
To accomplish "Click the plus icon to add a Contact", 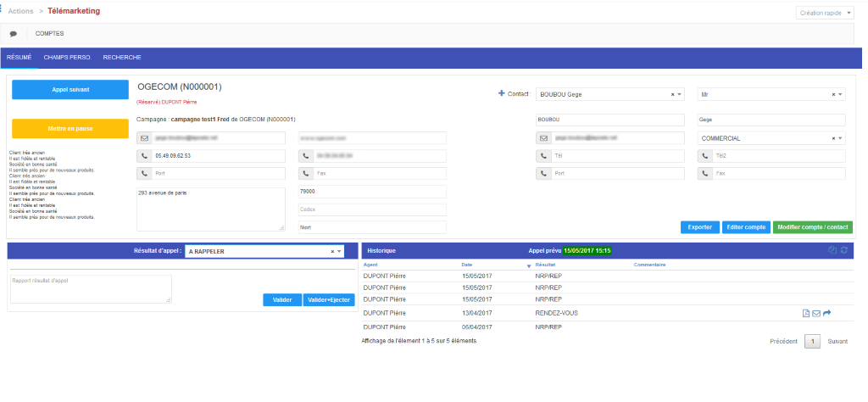I will click(502, 93).
